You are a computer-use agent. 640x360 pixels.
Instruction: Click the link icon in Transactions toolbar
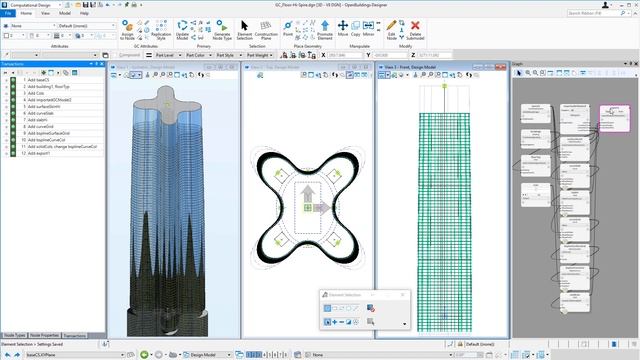(x=66, y=73)
